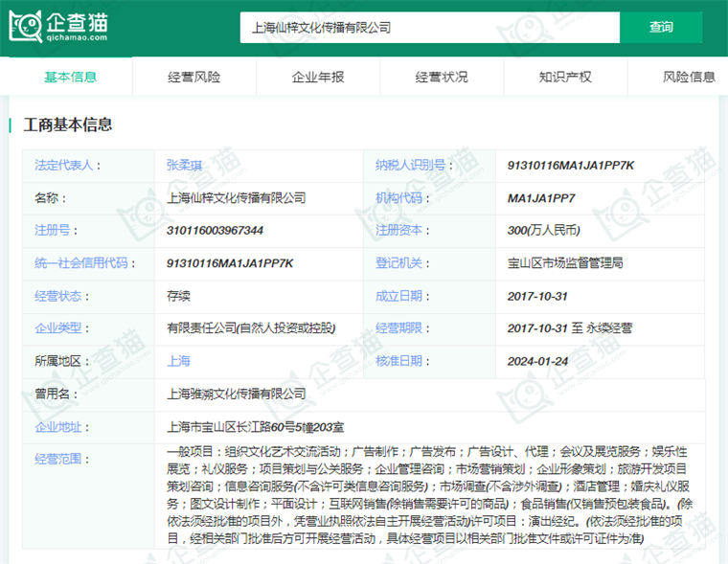Image resolution: width=728 pixels, height=564 pixels.
Task: Click the 经营状态 label
Action: tap(58, 296)
